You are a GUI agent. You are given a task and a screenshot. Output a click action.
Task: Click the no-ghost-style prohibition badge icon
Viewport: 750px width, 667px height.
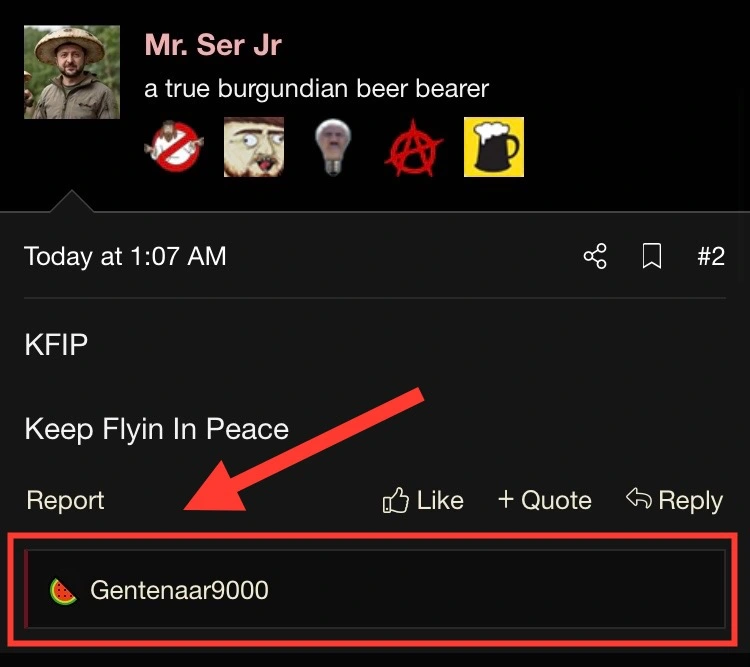click(x=174, y=147)
